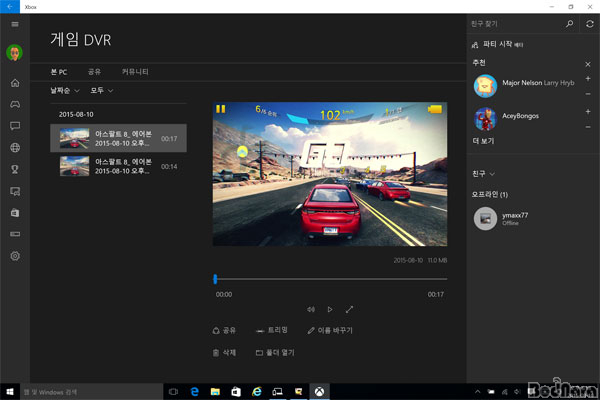The image size is (600, 400).
Task: Open the Store sidebar icon
Action: pyautogui.click(x=15, y=213)
